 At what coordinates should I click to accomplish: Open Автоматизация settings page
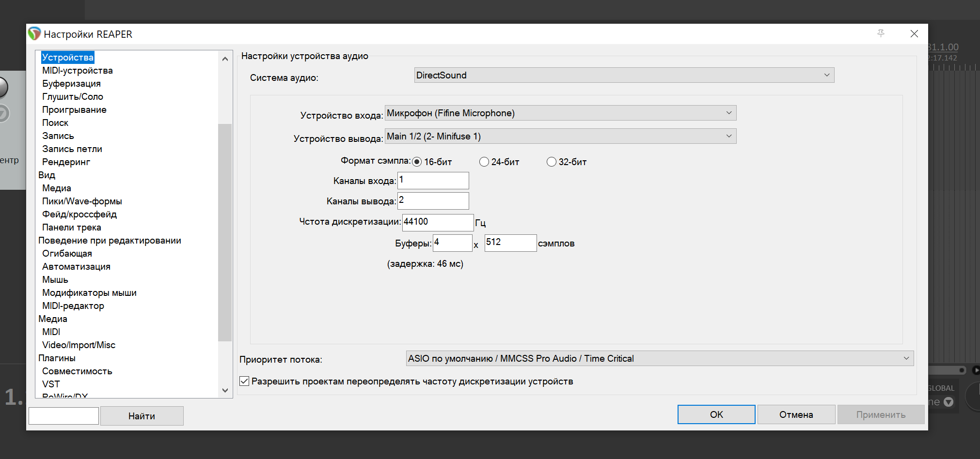click(76, 267)
